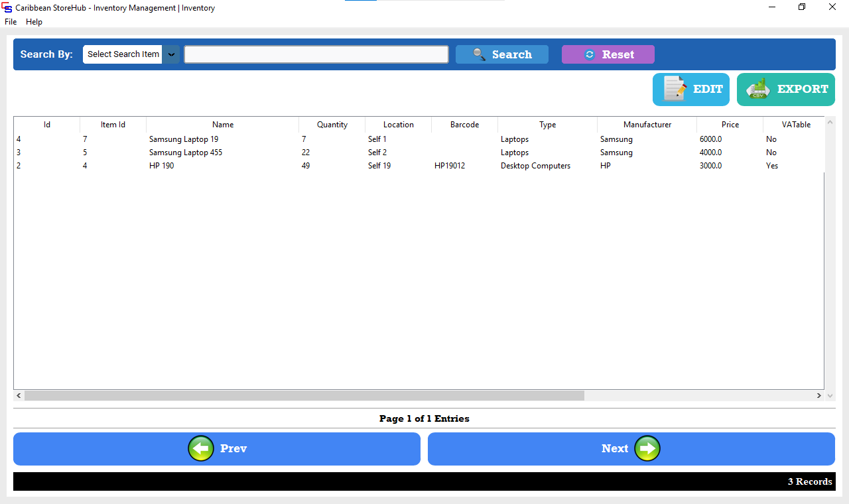Click the Quantity column header
Image resolution: width=849 pixels, height=504 pixels.
coord(332,125)
